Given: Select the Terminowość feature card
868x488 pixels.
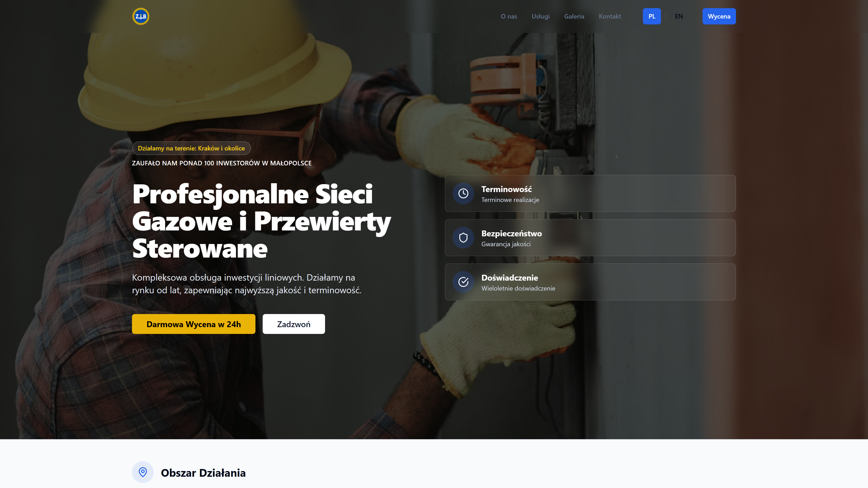Looking at the screenshot, I should click(x=590, y=193).
